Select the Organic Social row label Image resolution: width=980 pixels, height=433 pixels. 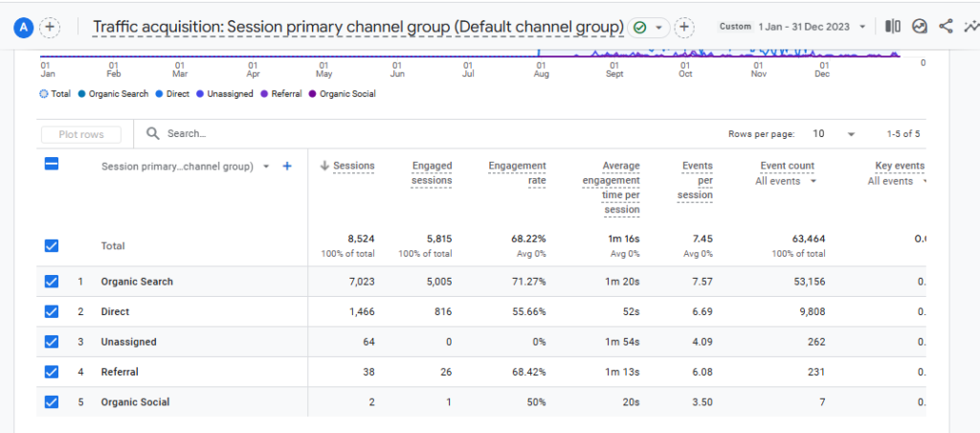click(x=135, y=401)
